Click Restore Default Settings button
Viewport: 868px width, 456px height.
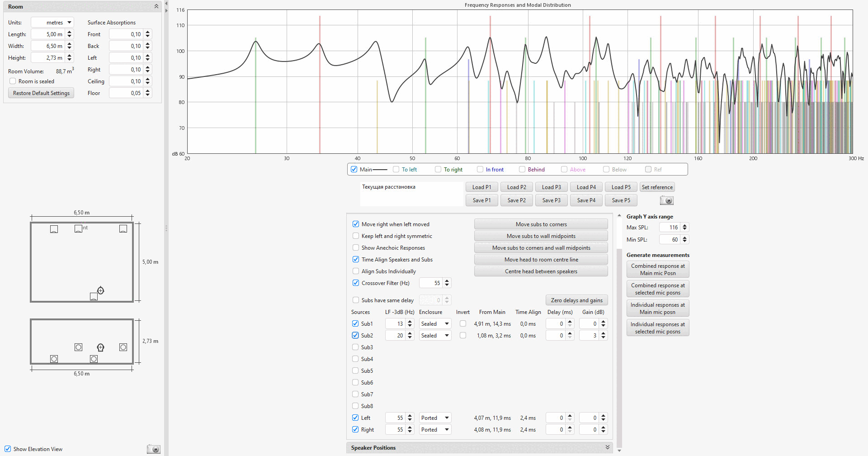click(41, 93)
